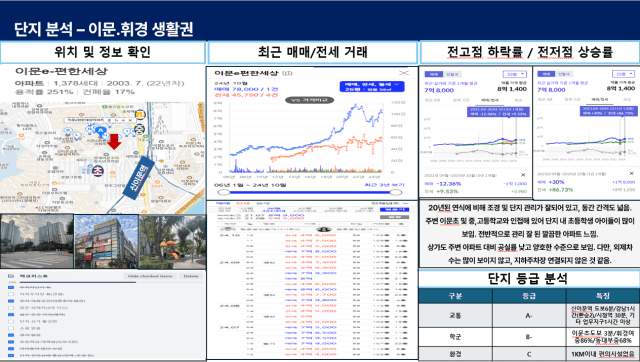Click the VS 가격비교 pill button

coord(309,100)
